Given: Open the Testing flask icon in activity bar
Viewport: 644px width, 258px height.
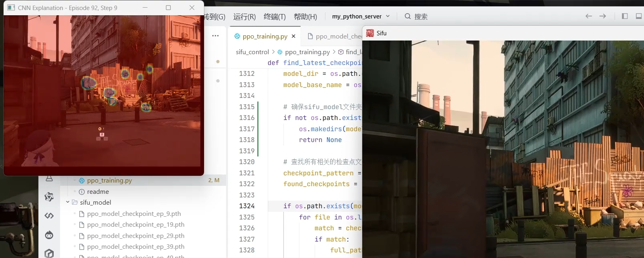Looking at the screenshot, I should tap(49, 179).
